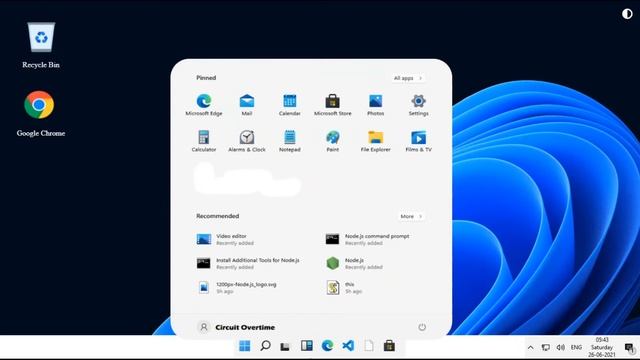The image size is (640, 360).
Task: Open Visual Studio Code from taskbar
Action: pyautogui.click(x=348, y=346)
